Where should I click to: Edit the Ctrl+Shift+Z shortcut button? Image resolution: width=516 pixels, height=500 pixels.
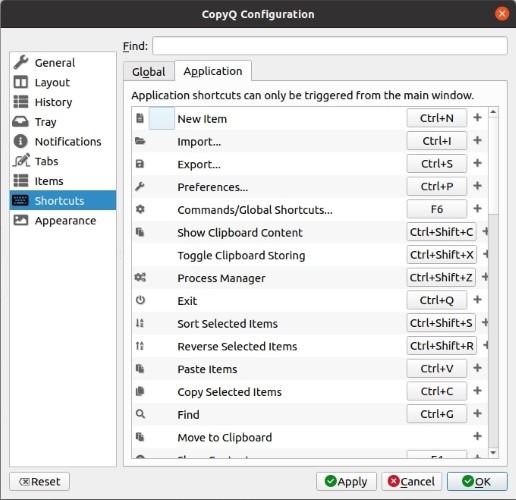[x=441, y=277]
